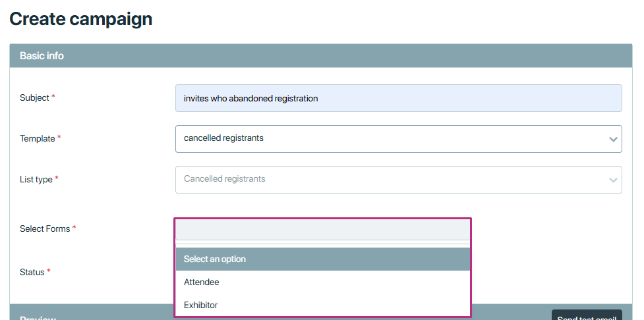Click the Template dropdown chevron arrow
The width and height of the screenshot is (644, 320).
(613, 139)
